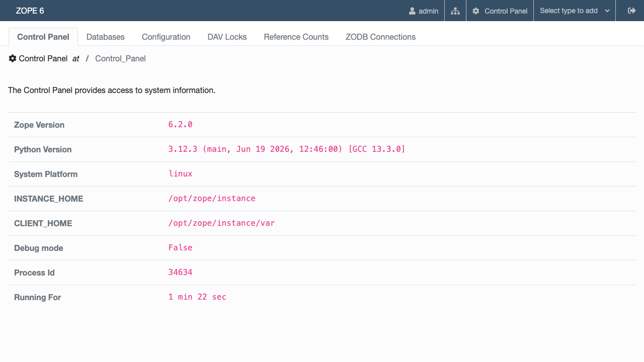Click the Python Version row label
Screen dimensions: 644x362
(x=43, y=149)
